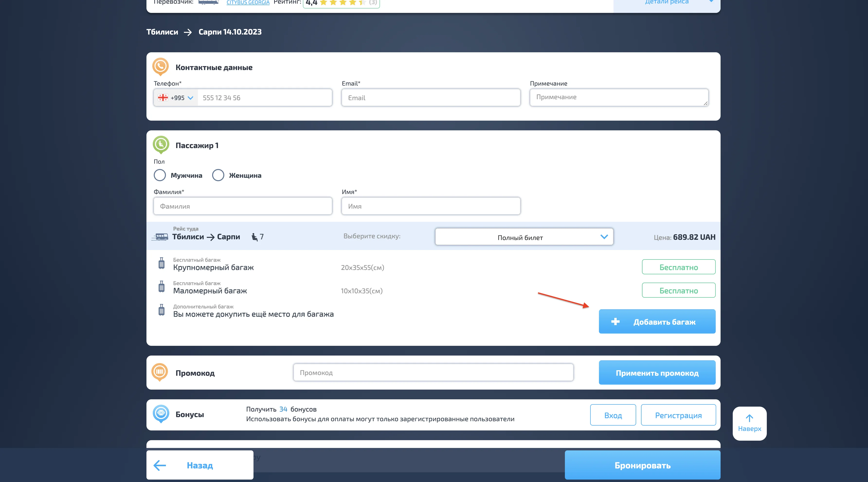The image size is (868, 482).
Task: Open the +995 country code dropdown
Action: point(176,98)
